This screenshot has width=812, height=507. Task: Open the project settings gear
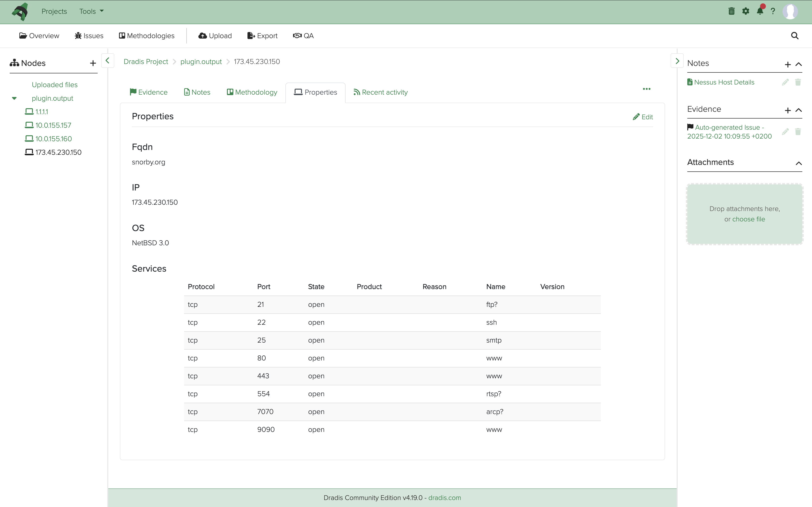pos(746,11)
